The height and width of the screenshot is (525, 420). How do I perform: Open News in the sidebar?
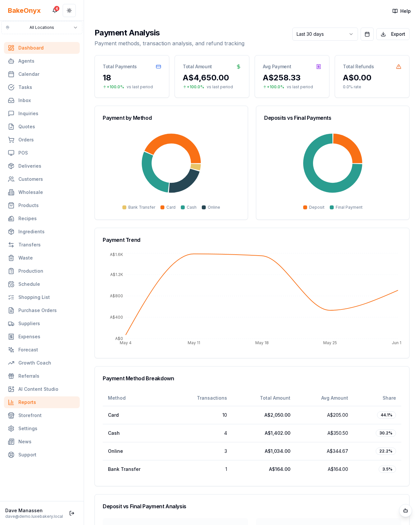[x=42, y=442]
